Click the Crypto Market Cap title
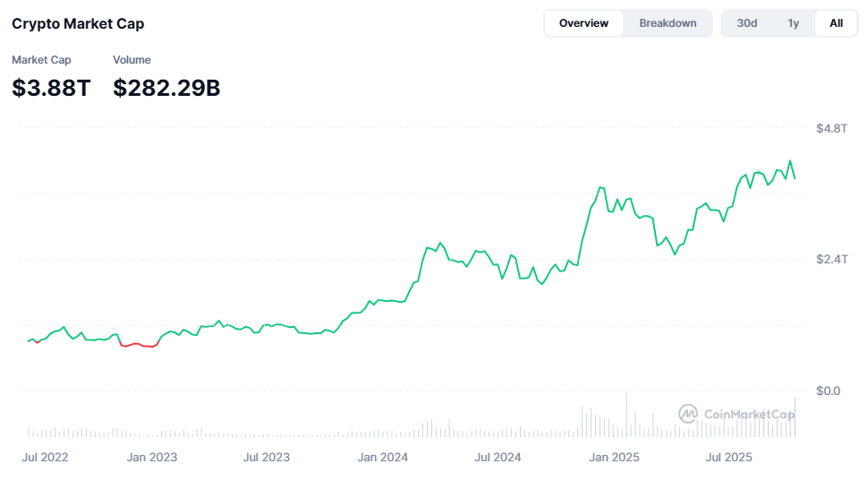The image size is (868, 481). (78, 23)
